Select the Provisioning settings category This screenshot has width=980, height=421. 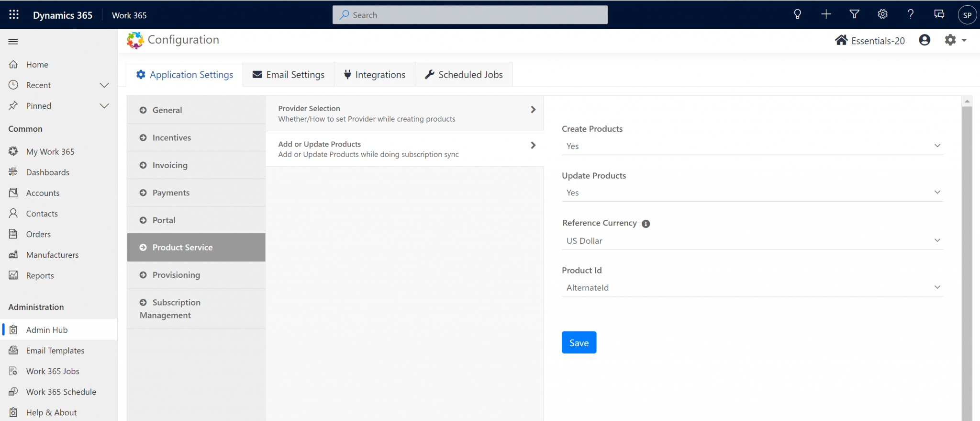(x=196, y=275)
